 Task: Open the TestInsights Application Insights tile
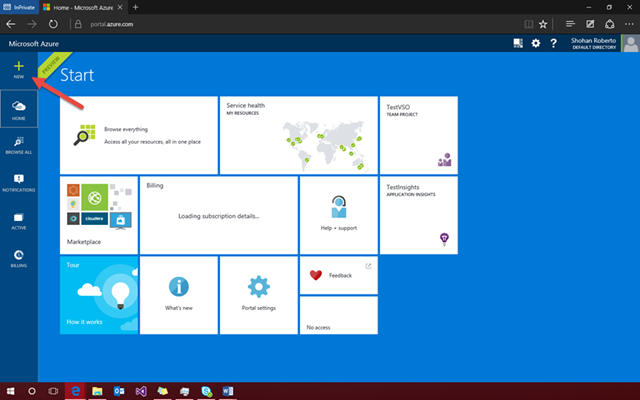coord(419,216)
